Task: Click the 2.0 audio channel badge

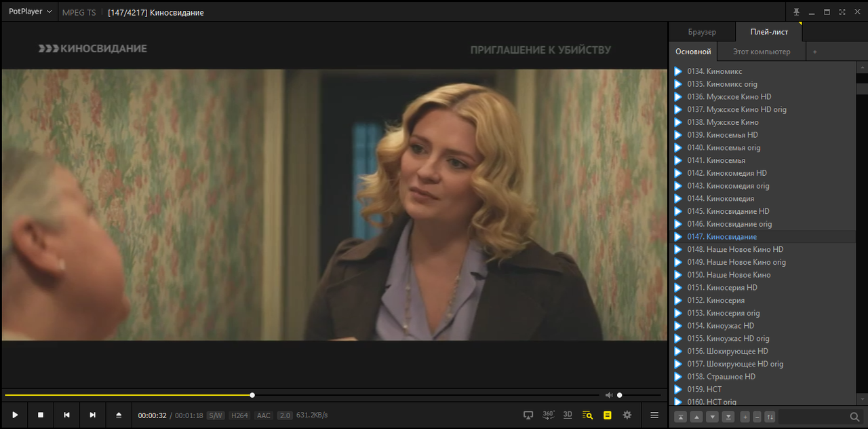Action: [285, 415]
